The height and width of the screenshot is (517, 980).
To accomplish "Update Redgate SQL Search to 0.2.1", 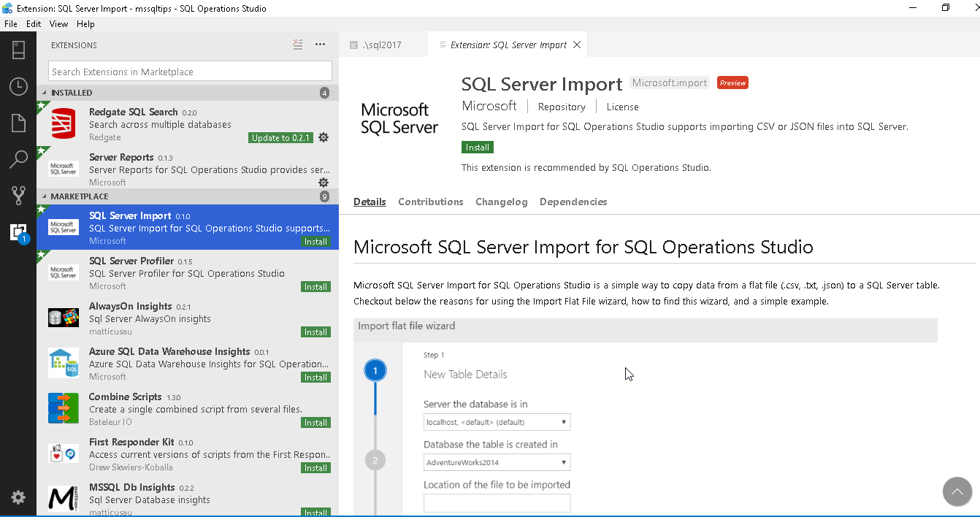I will point(280,138).
